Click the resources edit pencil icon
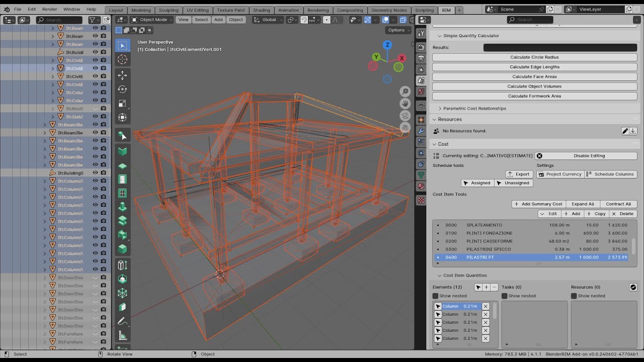This screenshot has width=644, height=362. tap(625, 131)
